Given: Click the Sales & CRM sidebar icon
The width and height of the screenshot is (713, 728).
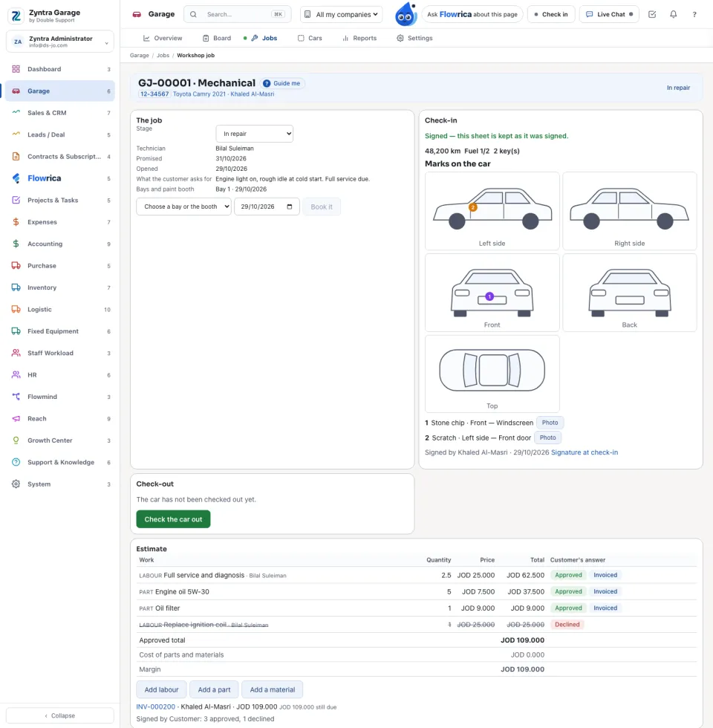Looking at the screenshot, I should pos(16,113).
